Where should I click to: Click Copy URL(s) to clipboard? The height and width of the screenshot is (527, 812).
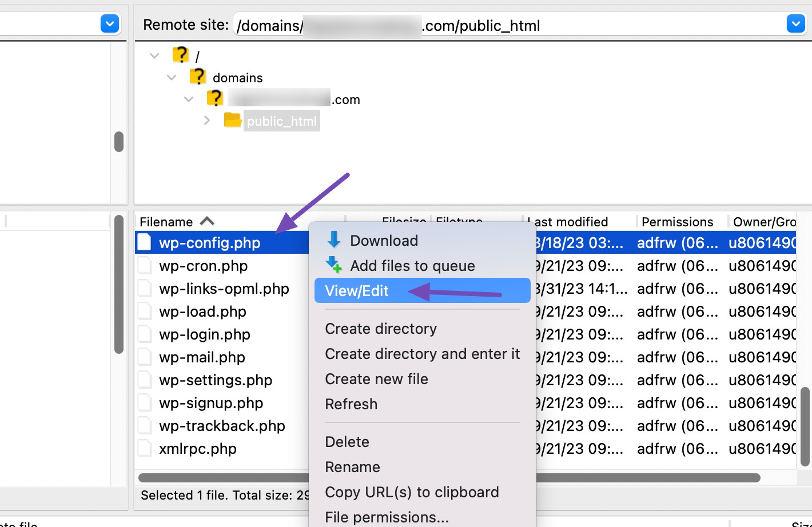tap(412, 492)
